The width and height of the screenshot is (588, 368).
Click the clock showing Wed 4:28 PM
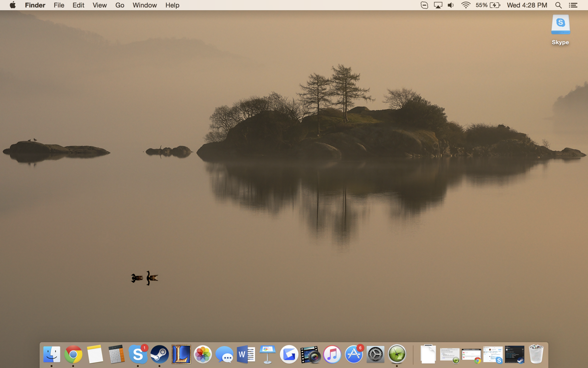pyautogui.click(x=527, y=5)
